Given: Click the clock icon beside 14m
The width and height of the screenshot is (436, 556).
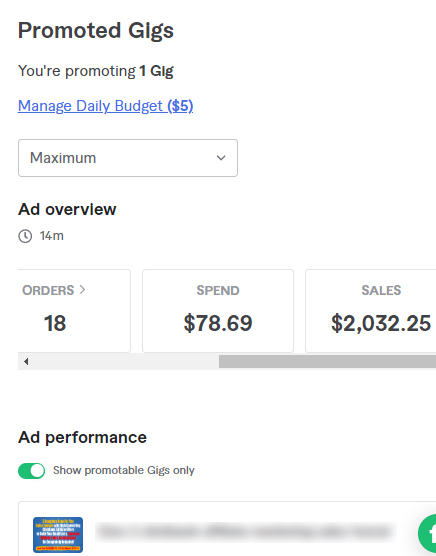Looking at the screenshot, I should tap(25, 236).
